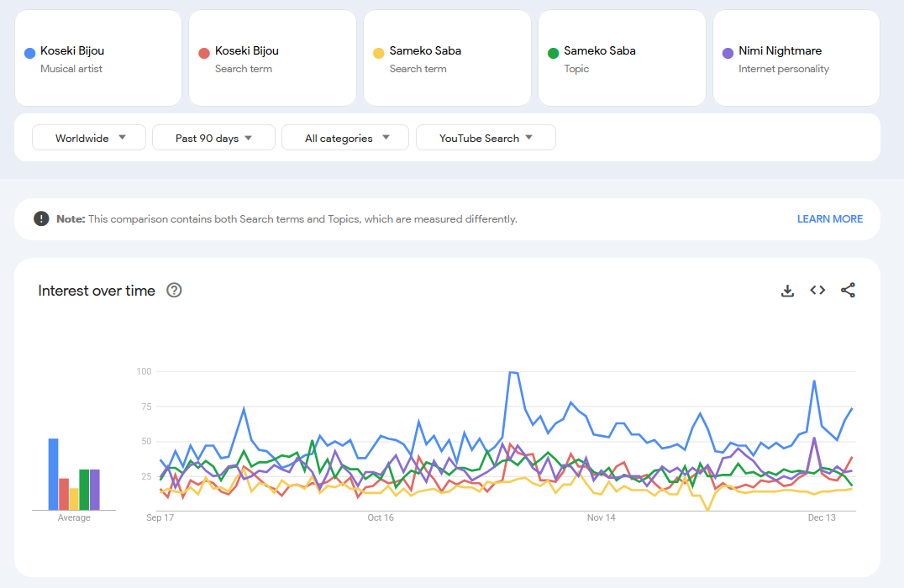Select the Koseki Bijou Search term card
This screenshot has height=588, width=904.
tap(273, 59)
